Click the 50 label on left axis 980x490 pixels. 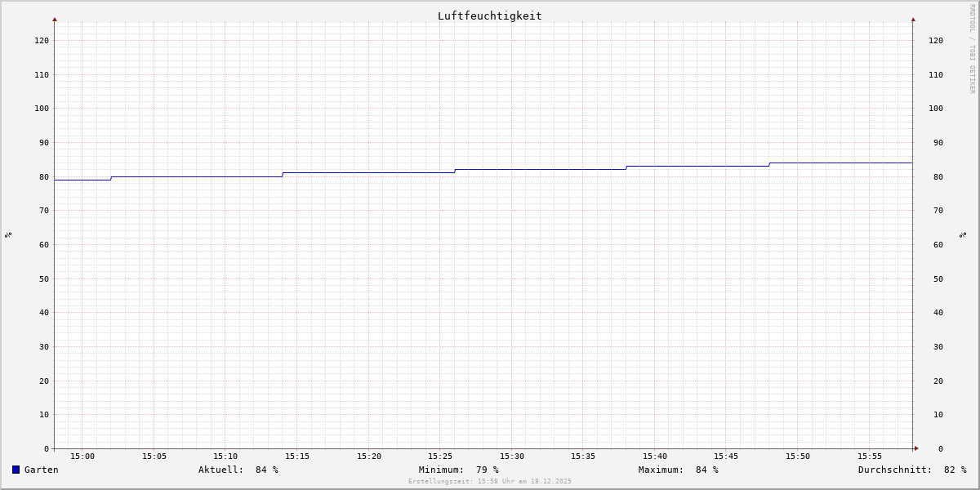(44, 279)
